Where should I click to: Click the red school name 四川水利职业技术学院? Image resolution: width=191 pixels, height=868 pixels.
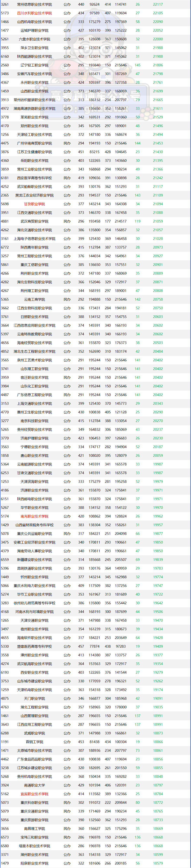[35, 13]
